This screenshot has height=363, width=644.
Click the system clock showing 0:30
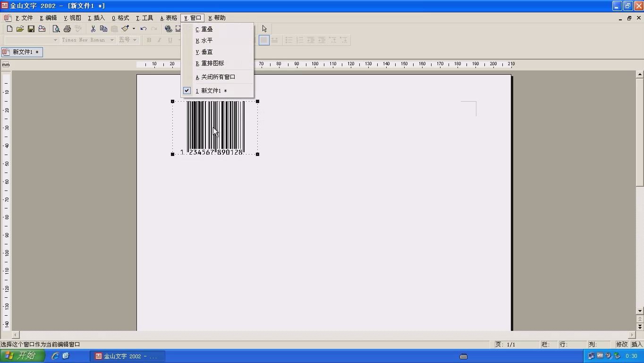tap(631, 356)
